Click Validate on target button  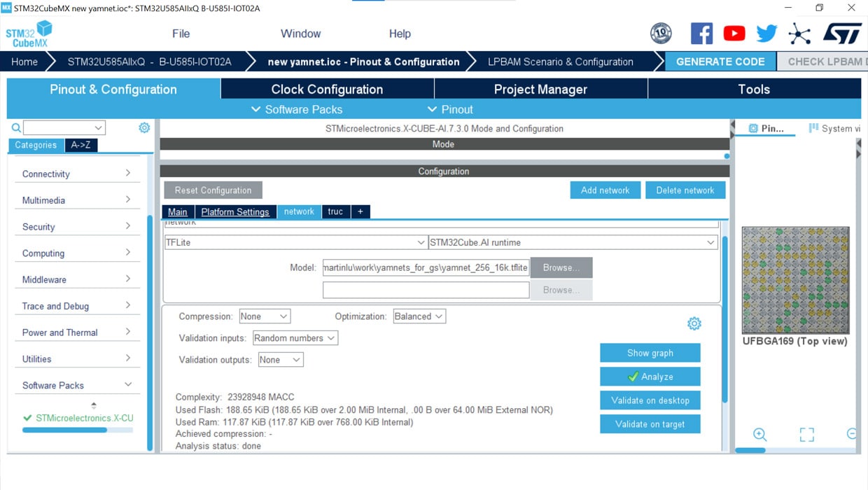(650, 423)
